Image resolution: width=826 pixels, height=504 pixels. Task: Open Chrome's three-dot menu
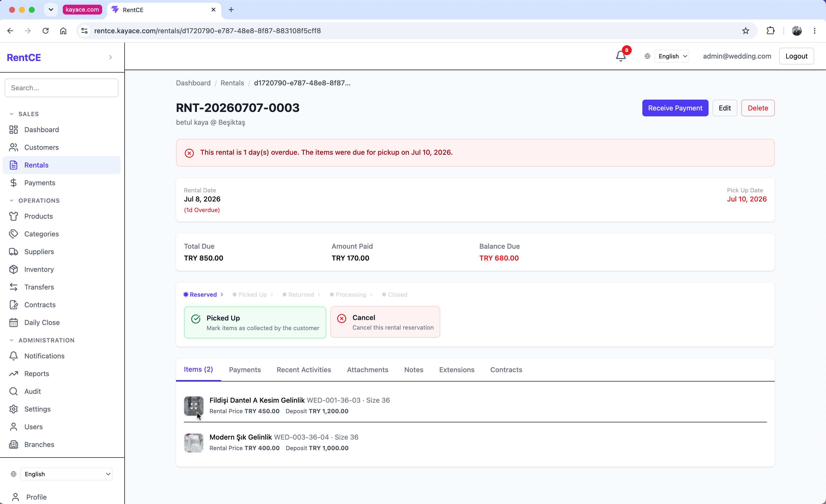[815, 31]
